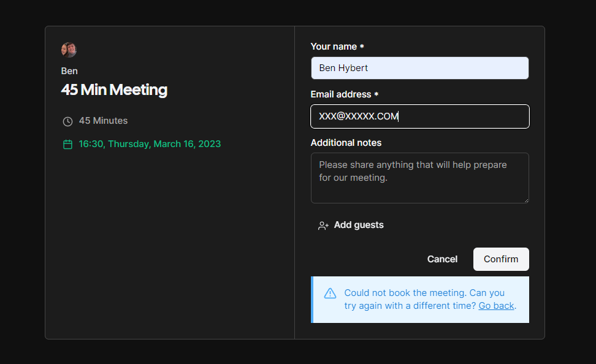Click the could-not-book error message text
This screenshot has width=596, height=364.
tap(424, 299)
